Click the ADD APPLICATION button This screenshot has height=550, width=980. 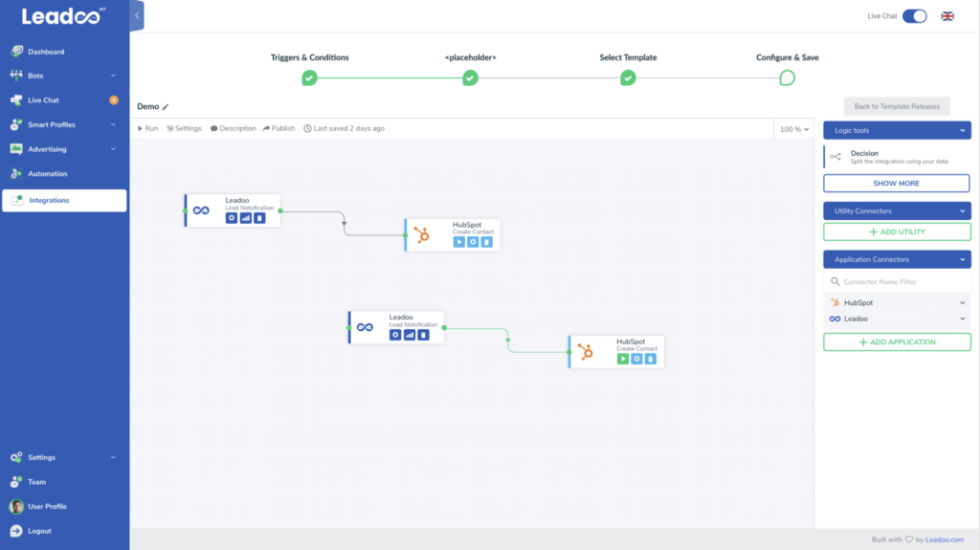pyautogui.click(x=897, y=341)
